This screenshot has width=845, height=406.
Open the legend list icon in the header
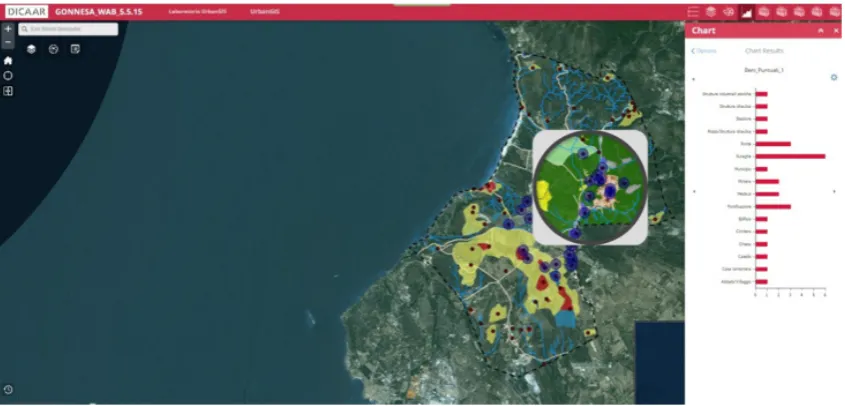point(693,12)
